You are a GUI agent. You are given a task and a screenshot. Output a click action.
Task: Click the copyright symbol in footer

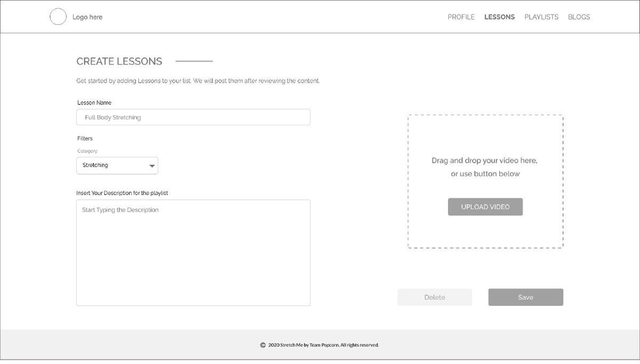point(263,345)
